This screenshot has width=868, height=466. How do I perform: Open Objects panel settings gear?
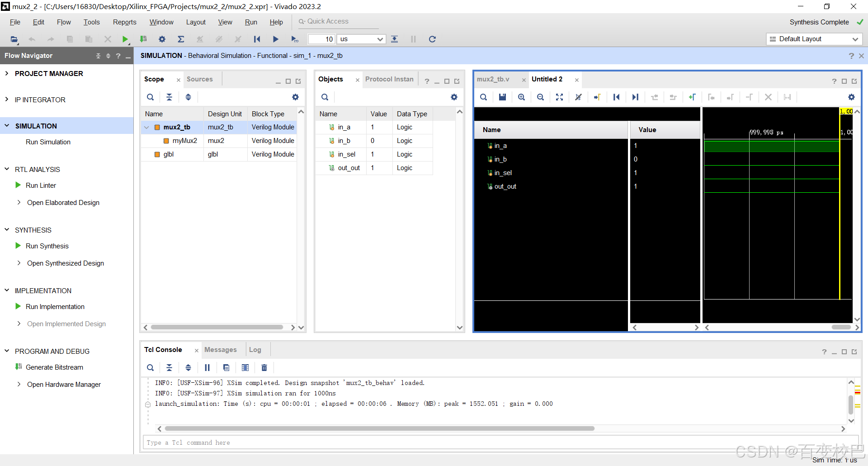[454, 97]
